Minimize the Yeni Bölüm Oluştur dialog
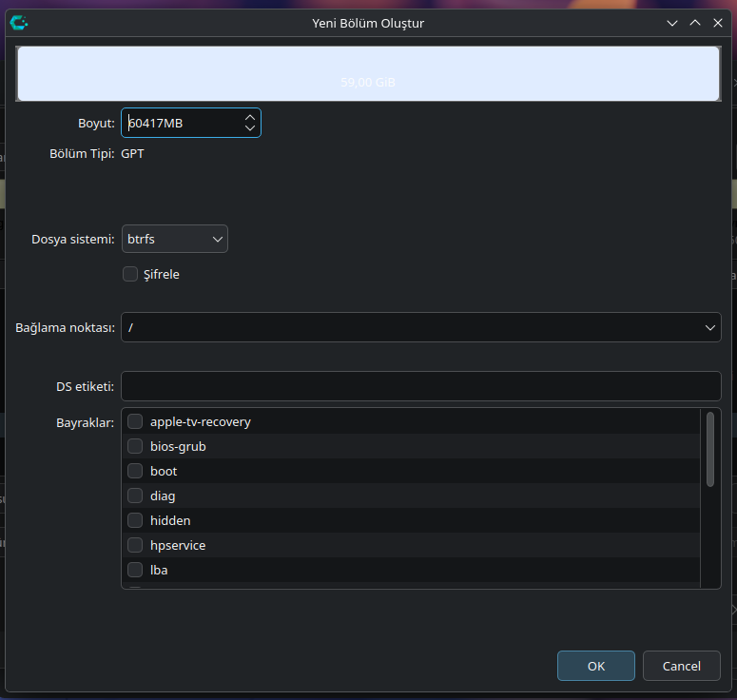 (672, 23)
